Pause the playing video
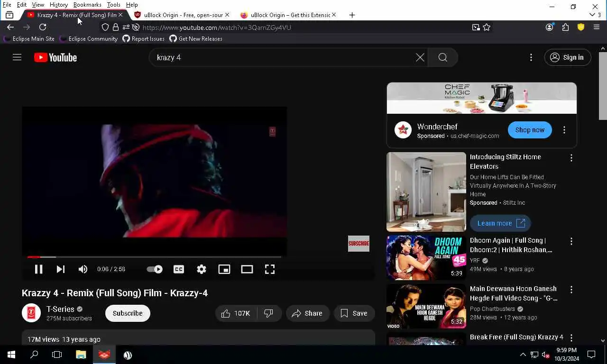The width and height of the screenshot is (607, 364). pyautogui.click(x=38, y=269)
